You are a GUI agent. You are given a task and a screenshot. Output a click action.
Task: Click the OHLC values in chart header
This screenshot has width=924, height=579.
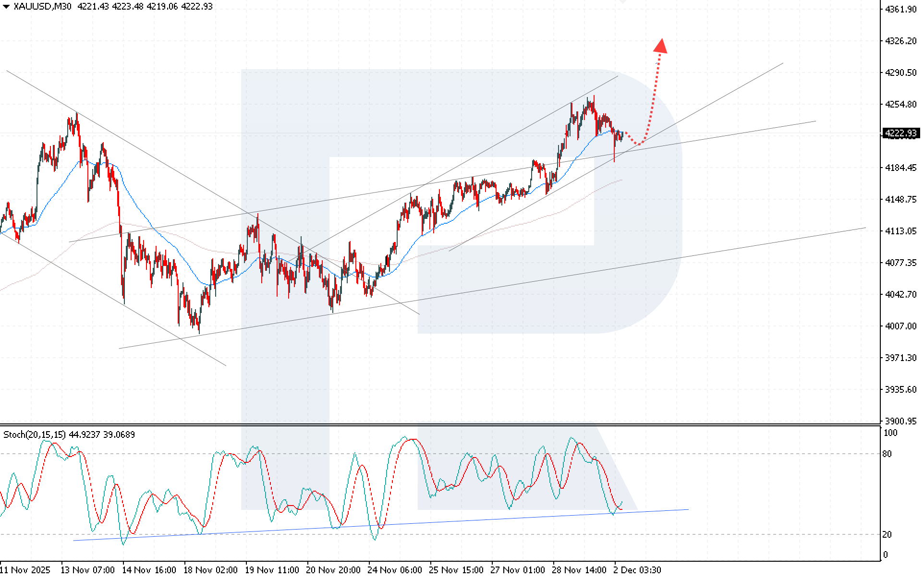pyautogui.click(x=145, y=7)
